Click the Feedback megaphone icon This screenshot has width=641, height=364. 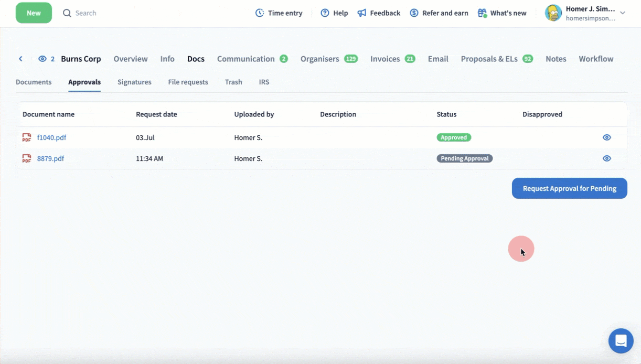pyautogui.click(x=362, y=13)
